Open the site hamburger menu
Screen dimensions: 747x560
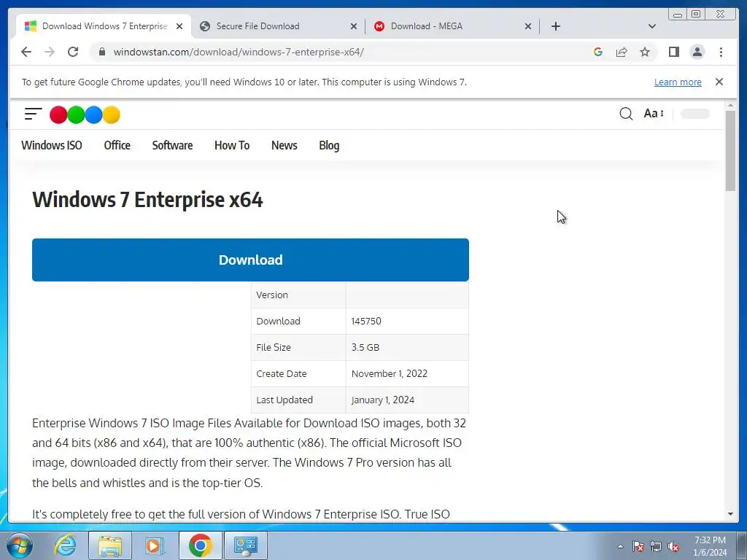coord(33,114)
